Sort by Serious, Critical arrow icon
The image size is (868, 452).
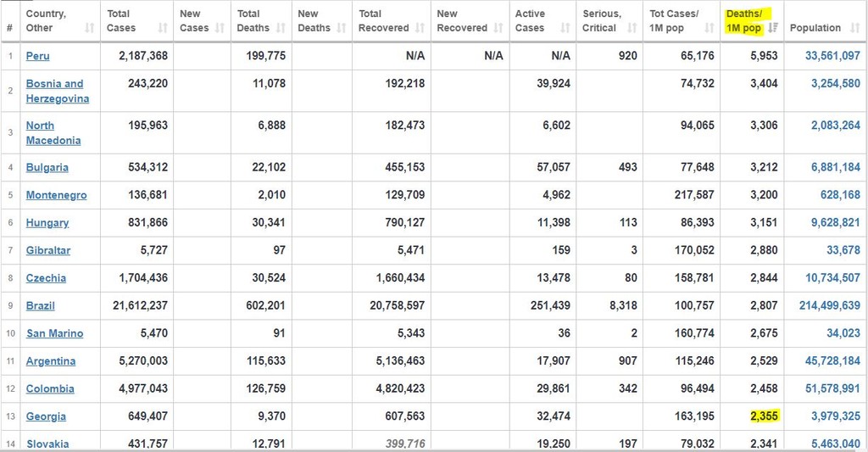pos(632,29)
